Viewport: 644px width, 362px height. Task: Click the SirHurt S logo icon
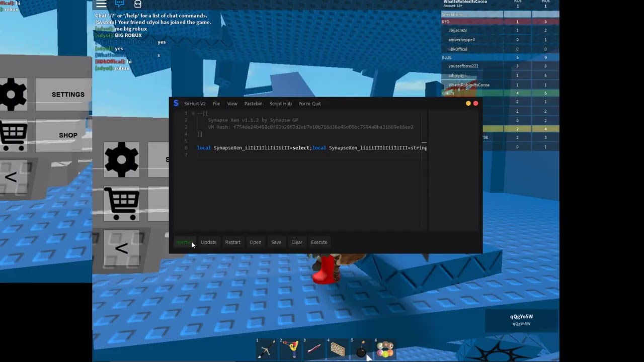[x=176, y=103]
